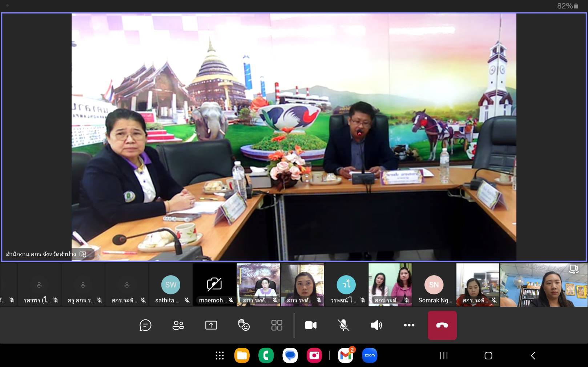Open the yellow file manager app

[242, 356]
